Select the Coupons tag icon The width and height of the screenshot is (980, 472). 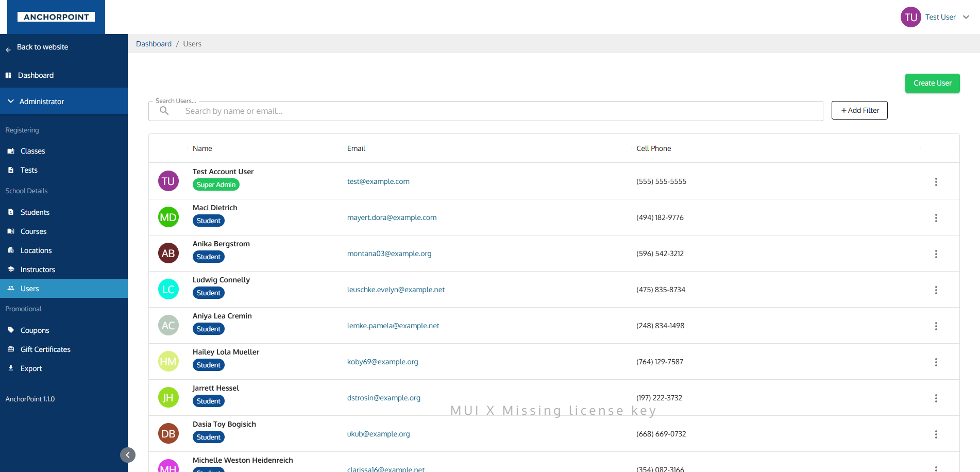point(11,330)
